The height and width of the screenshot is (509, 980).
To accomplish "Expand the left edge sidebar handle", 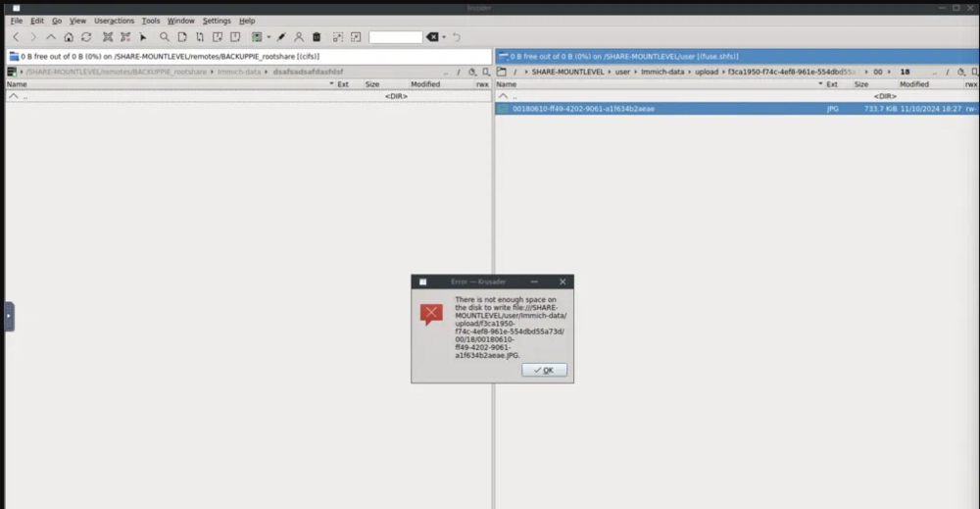I will [x=9, y=316].
